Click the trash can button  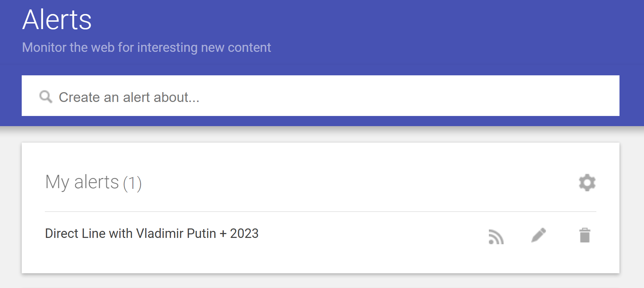tap(585, 235)
